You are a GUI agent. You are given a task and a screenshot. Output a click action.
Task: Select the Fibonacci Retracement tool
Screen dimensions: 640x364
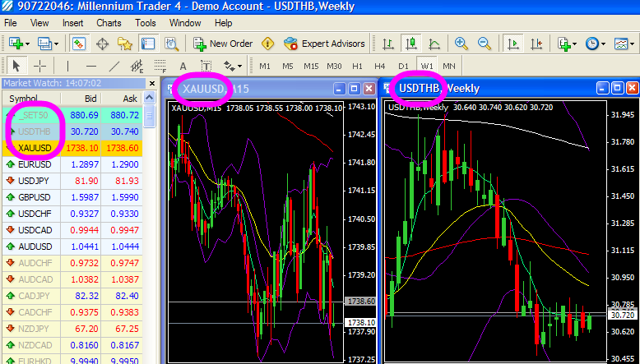(160, 66)
